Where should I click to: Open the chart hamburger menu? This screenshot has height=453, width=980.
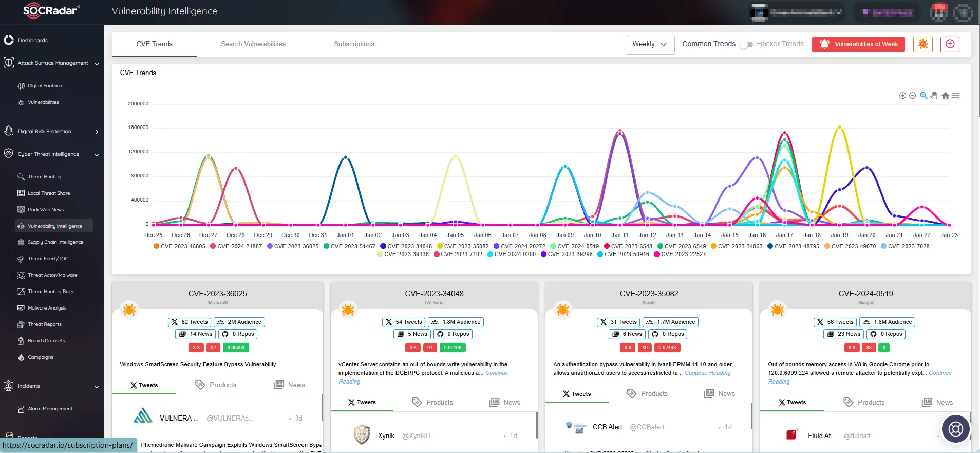point(955,96)
